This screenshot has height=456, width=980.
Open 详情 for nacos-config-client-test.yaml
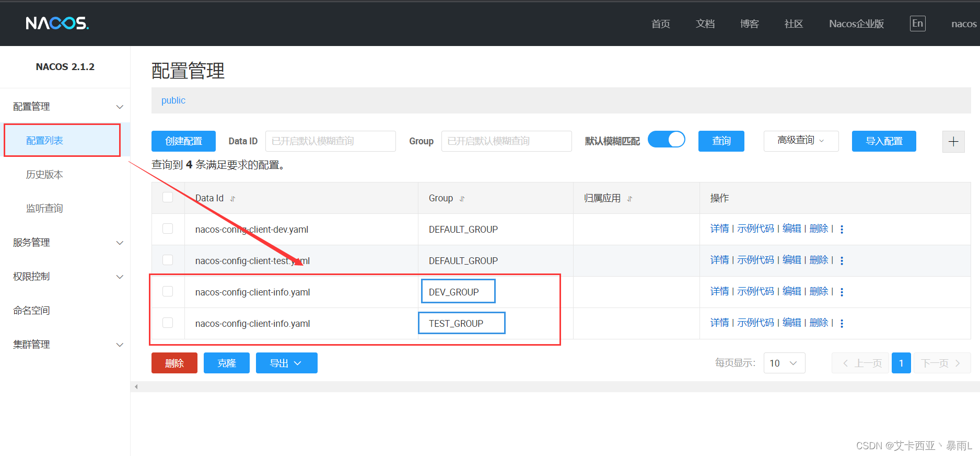coord(719,260)
